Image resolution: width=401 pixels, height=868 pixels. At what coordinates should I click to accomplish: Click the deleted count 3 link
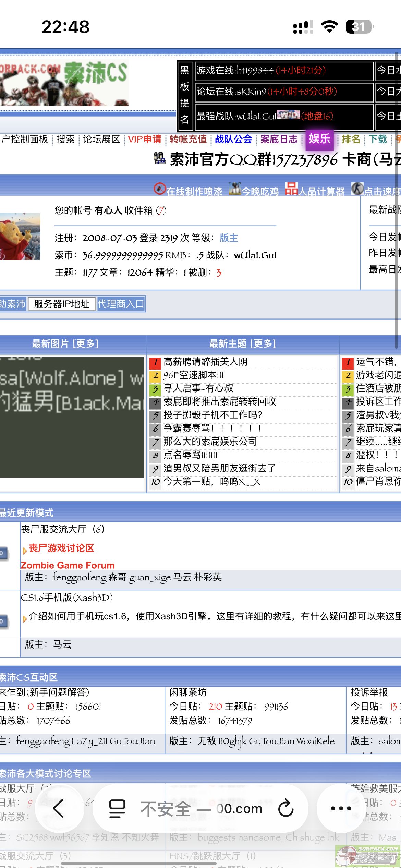point(219,273)
